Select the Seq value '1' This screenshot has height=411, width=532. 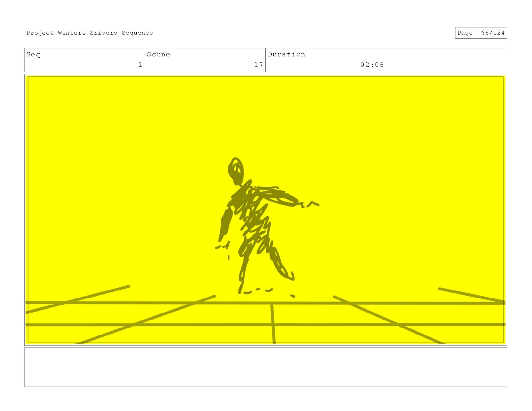[140, 65]
